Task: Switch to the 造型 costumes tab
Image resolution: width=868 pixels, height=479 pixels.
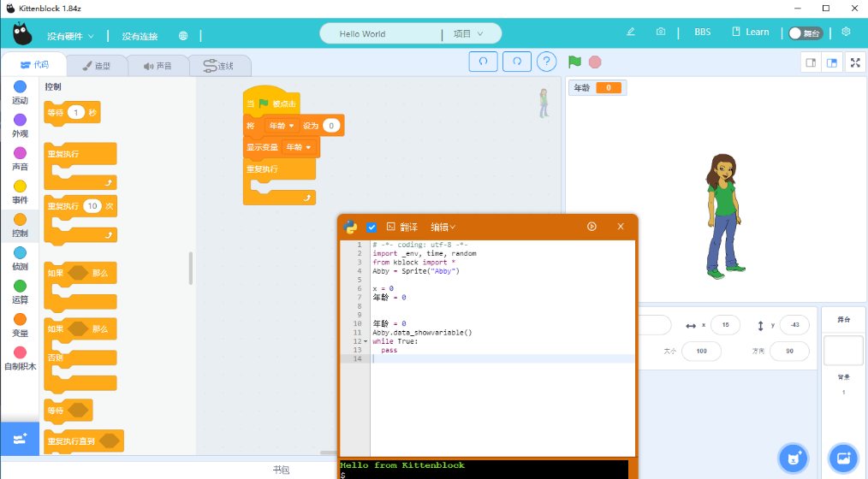Action: [x=96, y=66]
